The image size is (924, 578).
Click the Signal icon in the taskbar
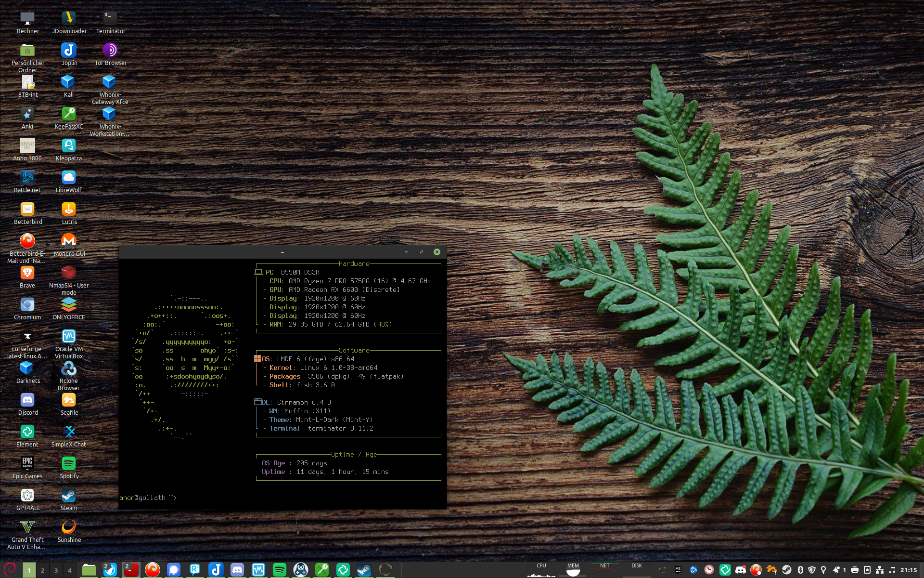click(x=174, y=570)
